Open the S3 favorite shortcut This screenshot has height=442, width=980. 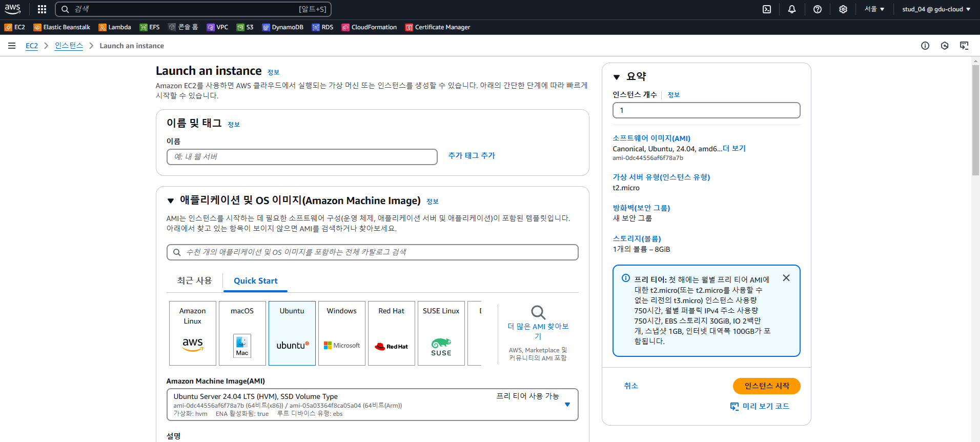pyautogui.click(x=245, y=27)
